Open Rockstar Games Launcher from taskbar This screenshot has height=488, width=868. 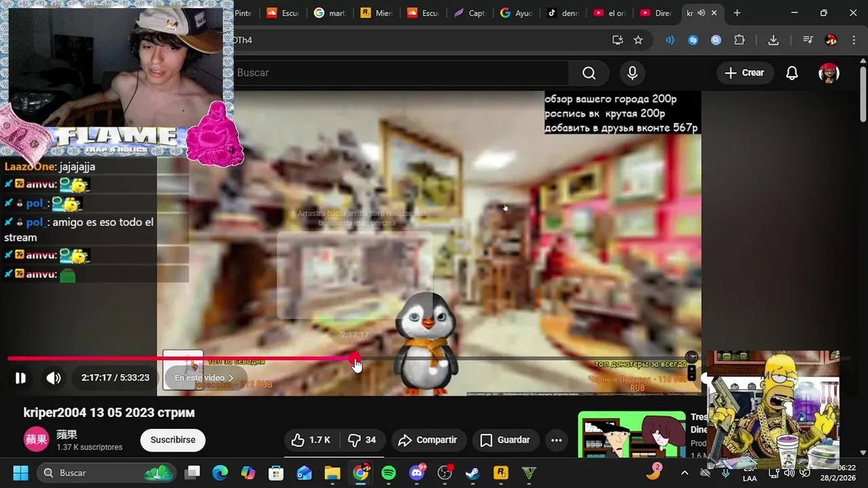(x=500, y=473)
